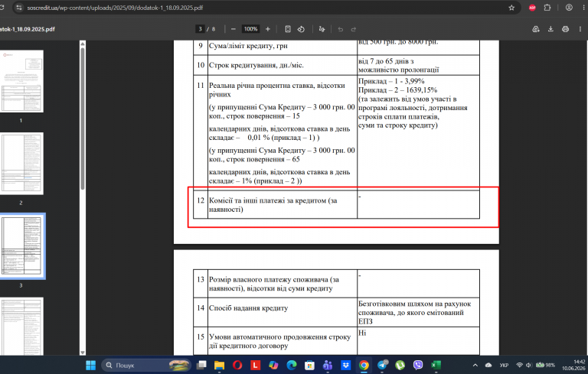The width and height of the screenshot is (588, 374).
Task: Click the battery 98% indicator
Action: (x=545, y=365)
